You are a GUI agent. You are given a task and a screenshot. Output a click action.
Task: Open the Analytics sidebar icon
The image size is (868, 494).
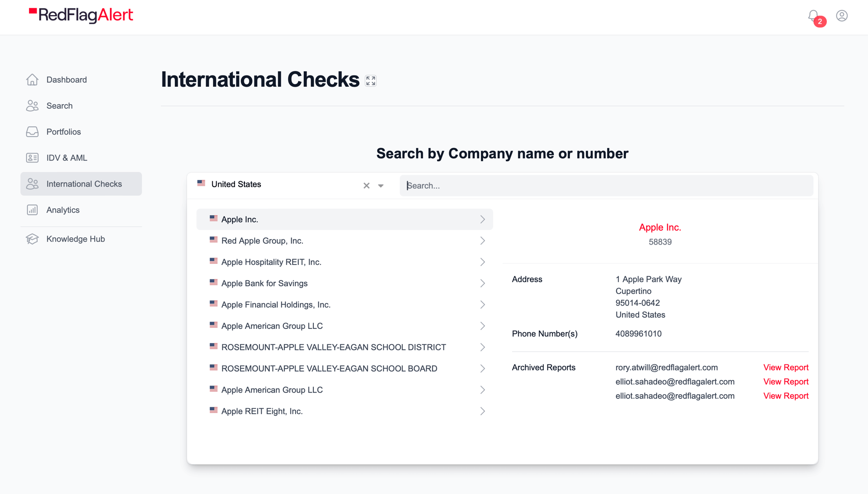pyautogui.click(x=33, y=210)
